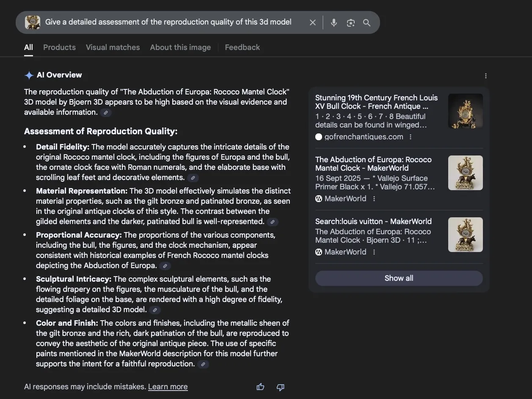
Task: Select the All tab
Action: pyautogui.click(x=28, y=47)
